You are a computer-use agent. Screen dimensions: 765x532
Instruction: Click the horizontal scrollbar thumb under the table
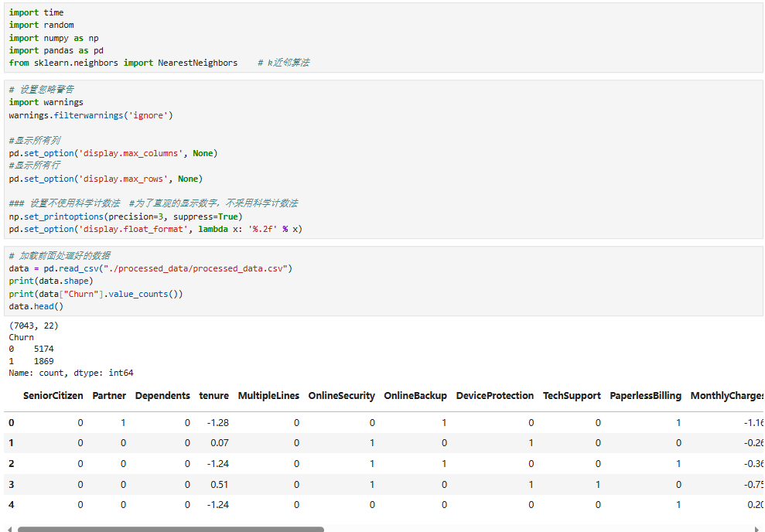click(x=171, y=529)
